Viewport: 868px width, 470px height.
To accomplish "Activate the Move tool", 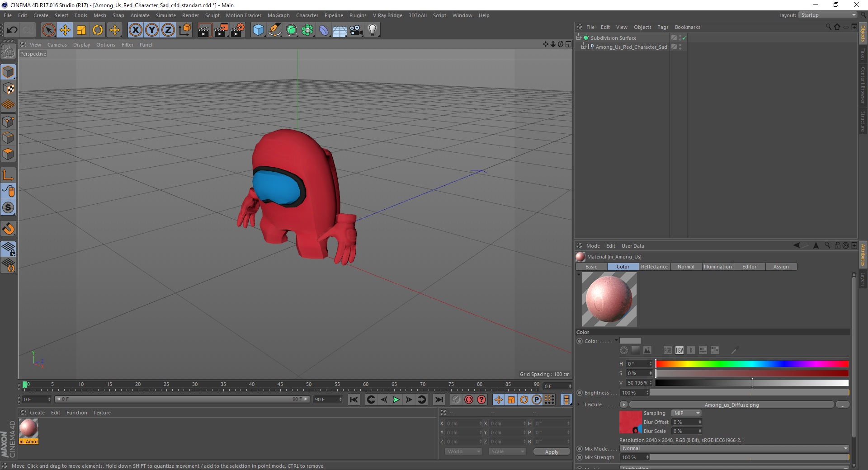I will click(65, 30).
